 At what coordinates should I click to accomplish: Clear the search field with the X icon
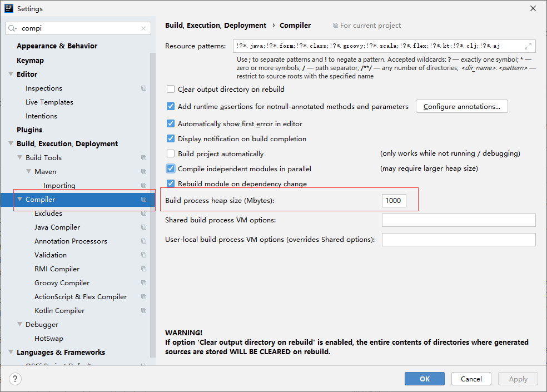click(x=143, y=28)
